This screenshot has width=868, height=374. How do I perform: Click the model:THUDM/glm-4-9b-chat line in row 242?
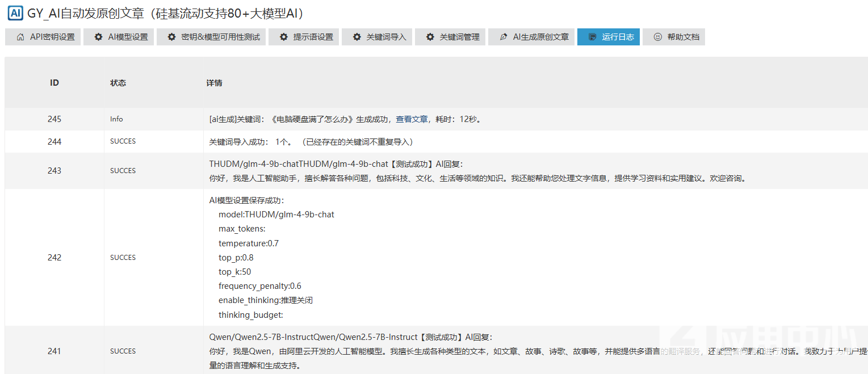[x=276, y=215]
